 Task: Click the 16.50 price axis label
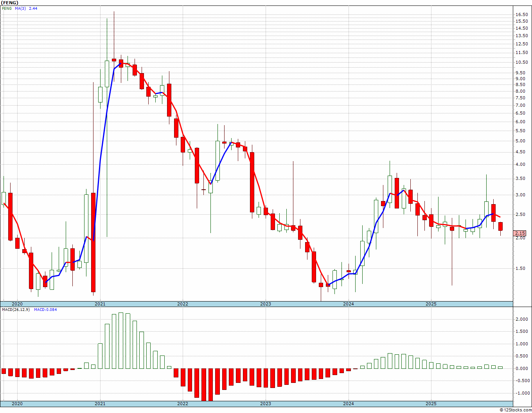[521, 14]
